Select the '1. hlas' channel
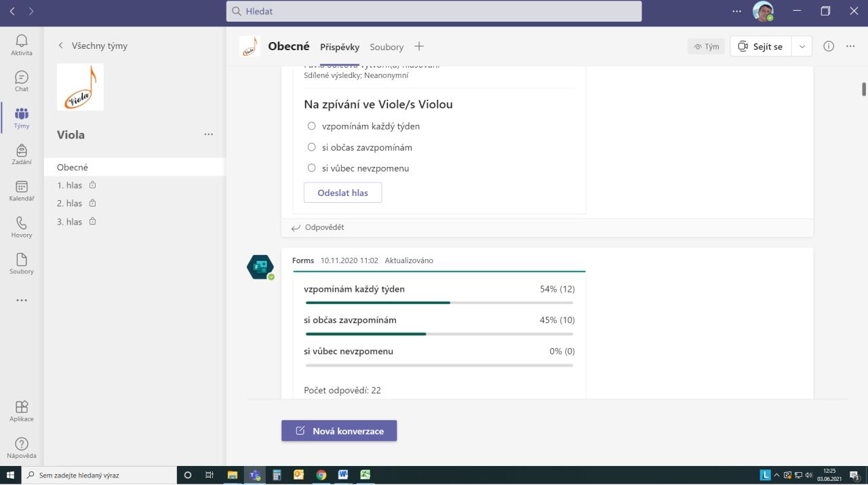The height and width of the screenshot is (485, 868). 70,185
